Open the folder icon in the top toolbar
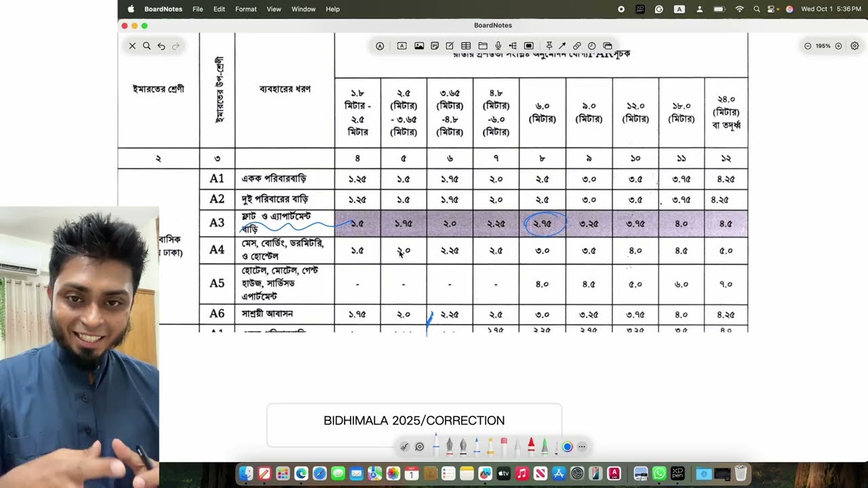The height and width of the screenshot is (488, 868). tap(483, 46)
